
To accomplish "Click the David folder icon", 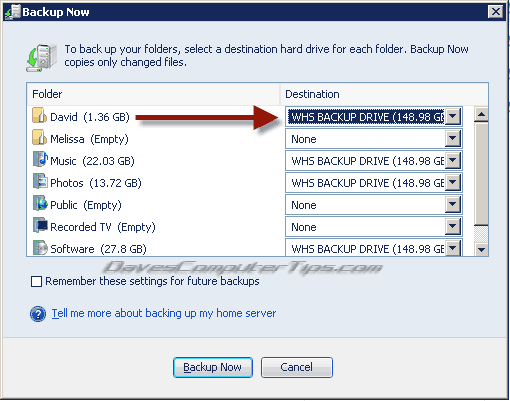I will coord(39,115).
